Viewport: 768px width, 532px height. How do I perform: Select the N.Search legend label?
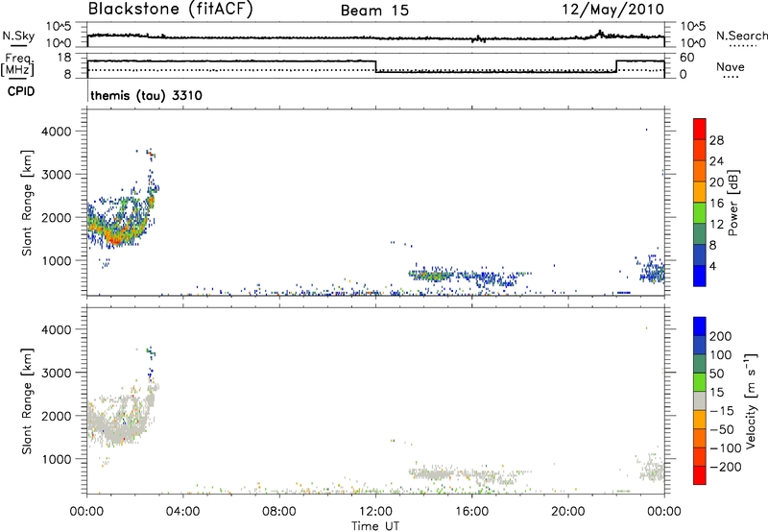coord(741,36)
